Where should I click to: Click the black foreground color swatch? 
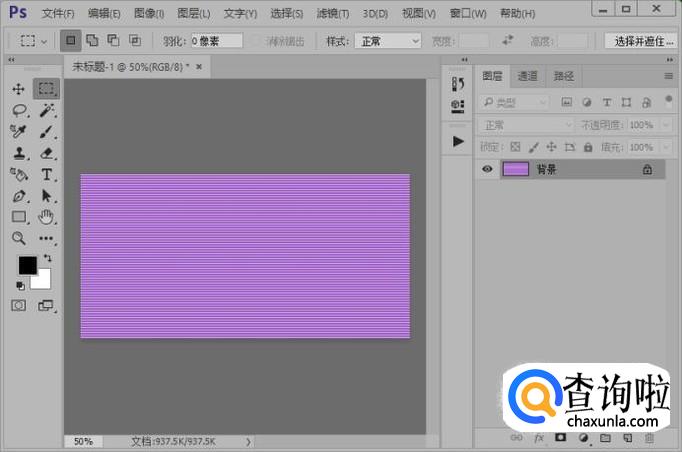click(x=27, y=265)
